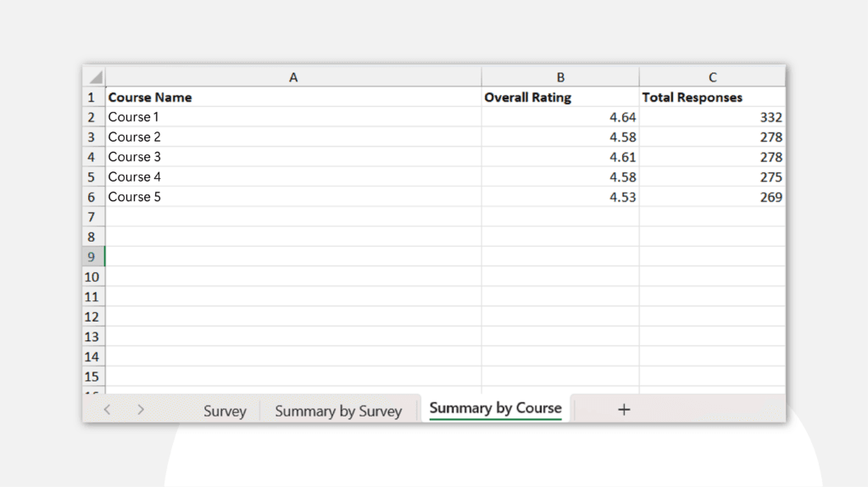868x487 pixels.
Task: Click Course 2's 4.58 rating cell
Action: point(560,137)
